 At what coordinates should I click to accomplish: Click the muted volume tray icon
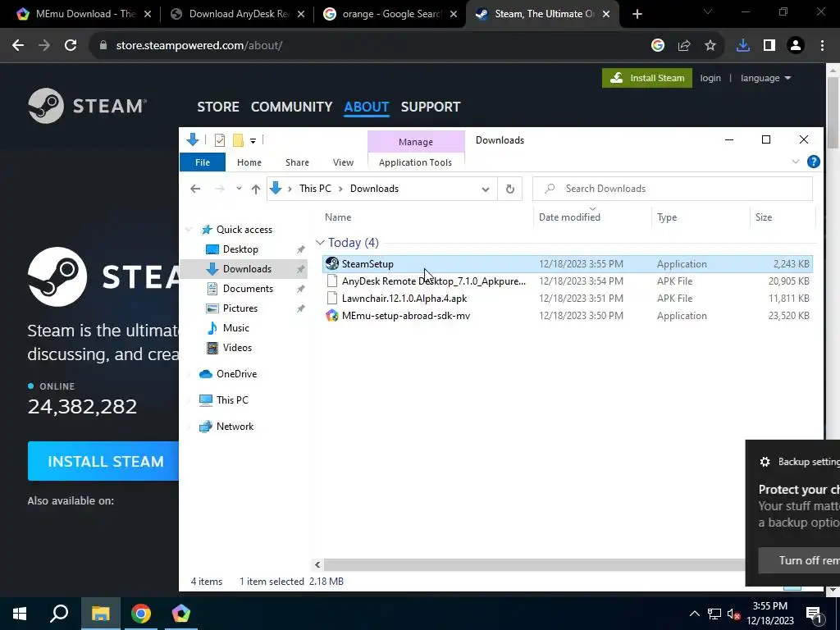[x=733, y=614]
